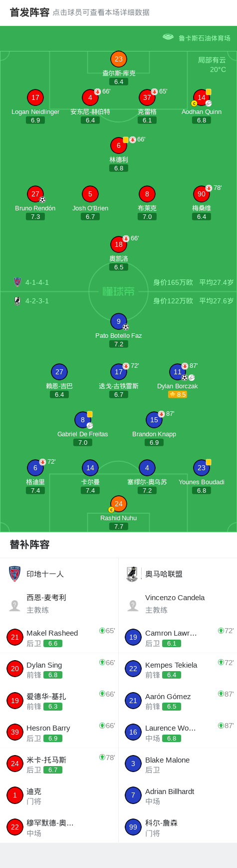Tap player 17 Logan Neidlinger circle
The image size is (237, 868).
tap(35, 97)
